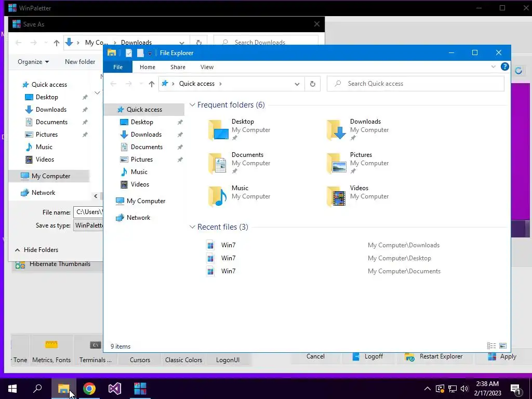Select Downloads in File Explorer navigation pane
This screenshot has height=399, width=532.
(146, 135)
